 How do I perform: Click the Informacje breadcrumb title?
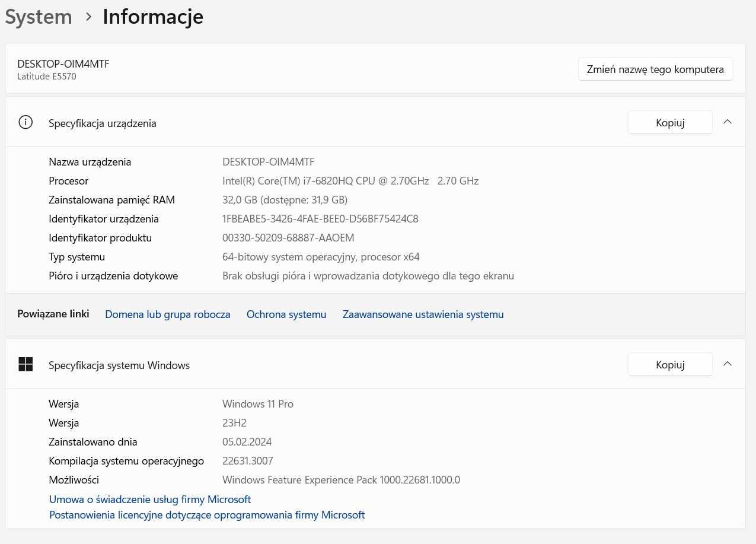click(x=153, y=17)
